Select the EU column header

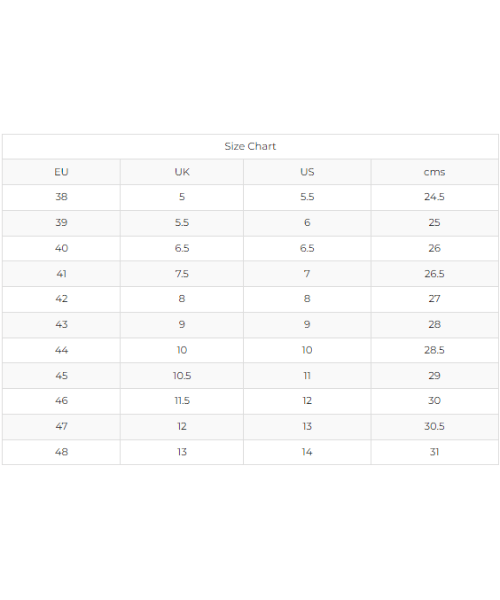(61, 172)
